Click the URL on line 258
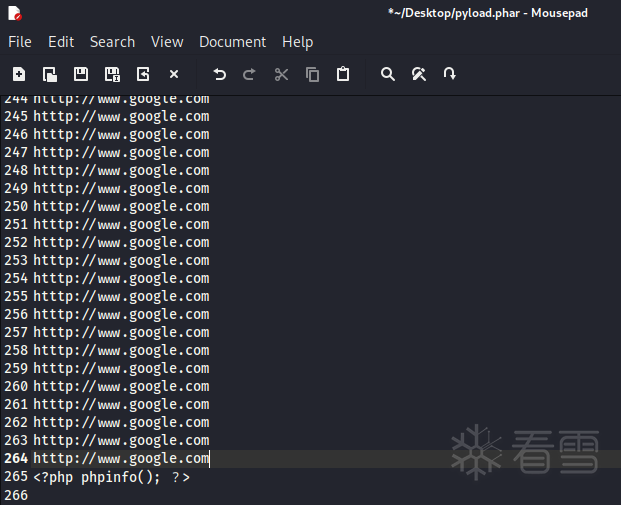The width and height of the screenshot is (621, 505). [121, 351]
